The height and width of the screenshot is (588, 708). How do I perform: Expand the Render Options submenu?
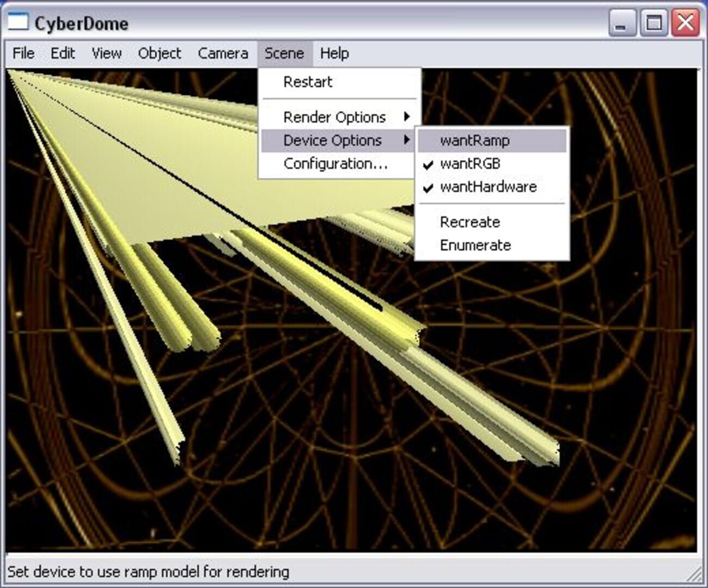click(x=334, y=117)
